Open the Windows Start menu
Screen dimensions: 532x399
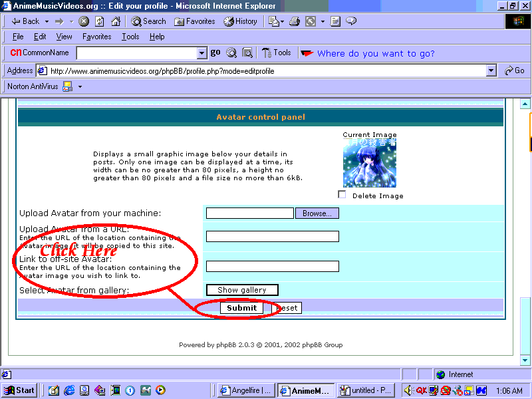(19, 390)
